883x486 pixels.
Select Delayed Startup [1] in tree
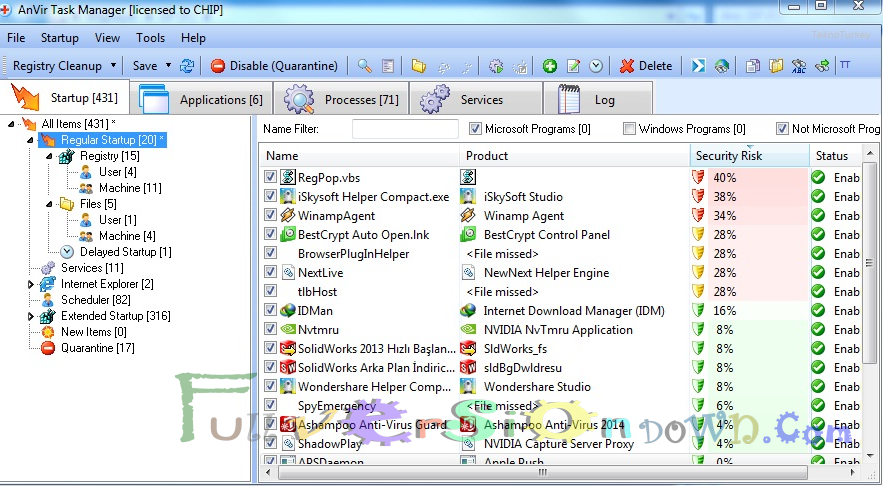coord(126,252)
